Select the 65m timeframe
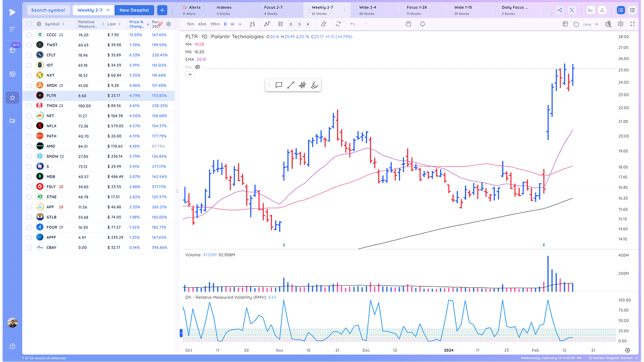The width and height of the screenshot is (644, 362). tap(202, 24)
